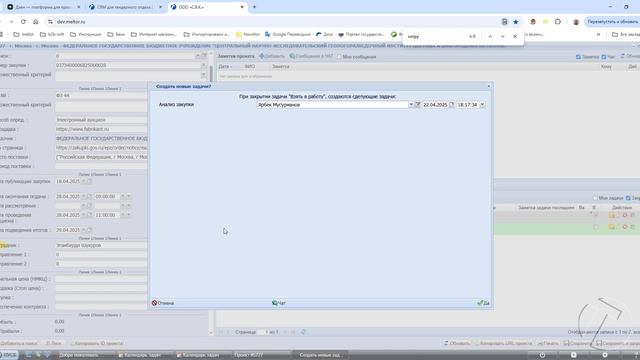The width and height of the screenshot is (640, 360).
Task: Click Сообщение в ЧАТ in notes toolbar
Action: click(311, 56)
